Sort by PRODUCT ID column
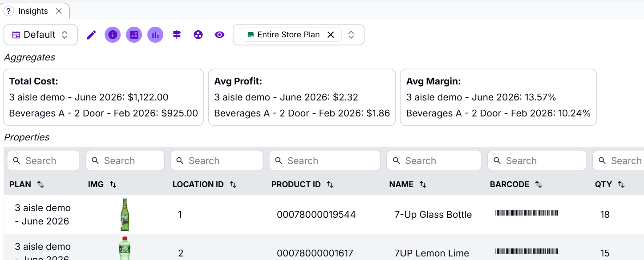Image resolution: width=644 pixels, height=260 pixels. [x=330, y=184]
